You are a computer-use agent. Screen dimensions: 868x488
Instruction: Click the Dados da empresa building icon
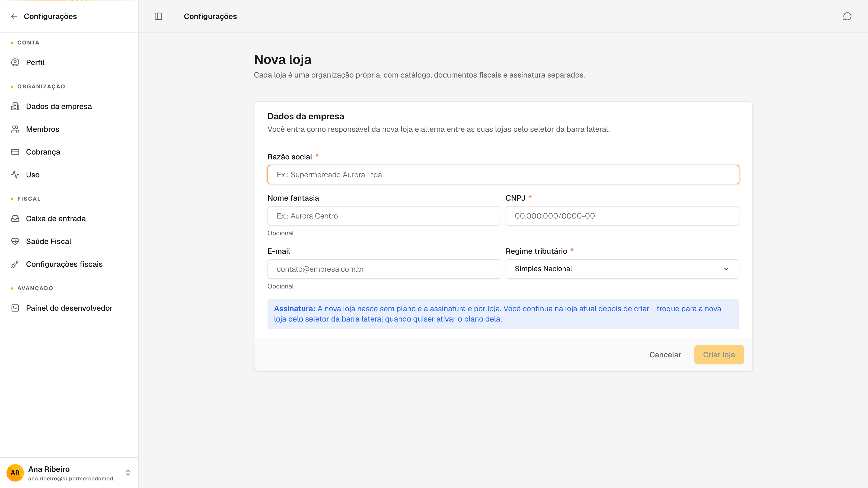pyautogui.click(x=15, y=107)
